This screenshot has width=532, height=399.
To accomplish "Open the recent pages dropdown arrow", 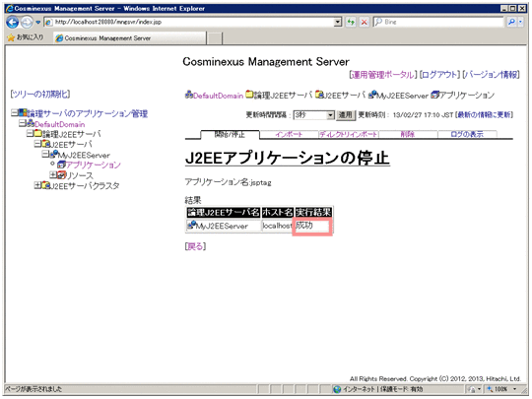I will pyautogui.click(x=38, y=23).
